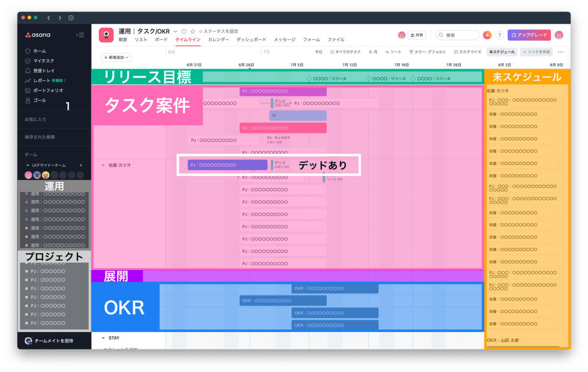588x372 pixels.
Task: Go back using the title bar arrow
Action: click(49, 18)
